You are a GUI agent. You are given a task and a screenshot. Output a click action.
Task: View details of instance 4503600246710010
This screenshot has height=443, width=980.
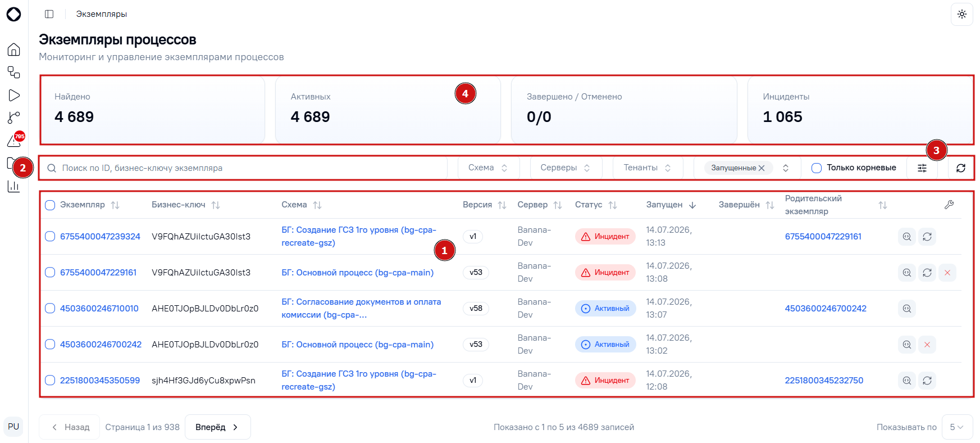click(907, 309)
